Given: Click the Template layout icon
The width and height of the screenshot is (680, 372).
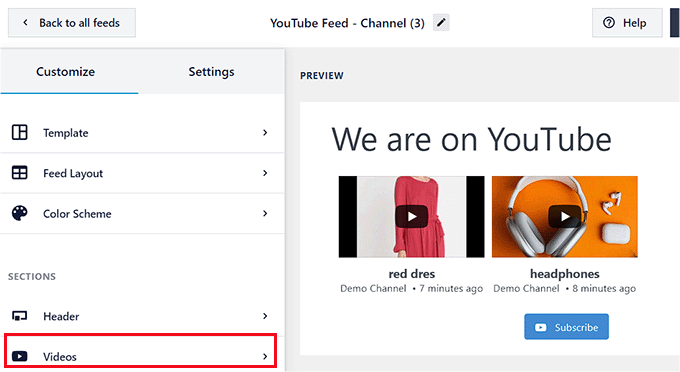Looking at the screenshot, I should (20, 132).
